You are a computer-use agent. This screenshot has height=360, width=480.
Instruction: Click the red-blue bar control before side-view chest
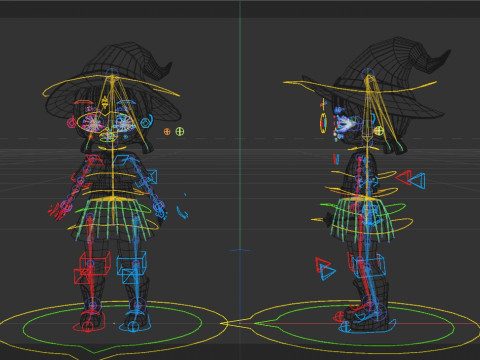coord(336,159)
